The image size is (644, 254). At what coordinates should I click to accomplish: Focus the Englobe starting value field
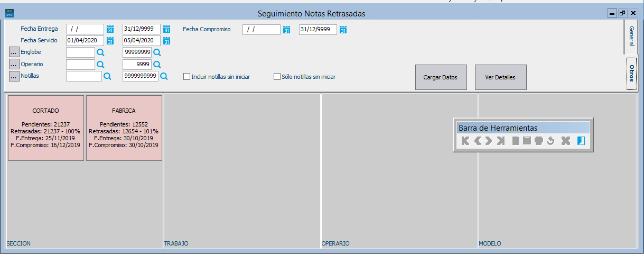pyautogui.click(x=80, y=52)
